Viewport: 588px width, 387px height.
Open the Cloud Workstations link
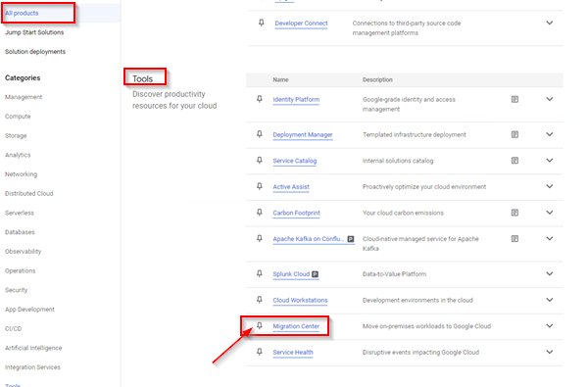pos(300,301)
